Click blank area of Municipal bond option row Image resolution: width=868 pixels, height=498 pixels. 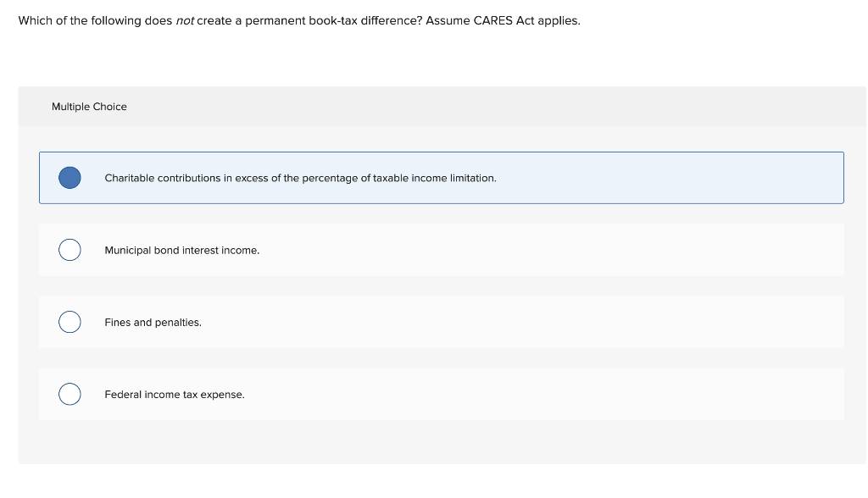tap(554, 250)
